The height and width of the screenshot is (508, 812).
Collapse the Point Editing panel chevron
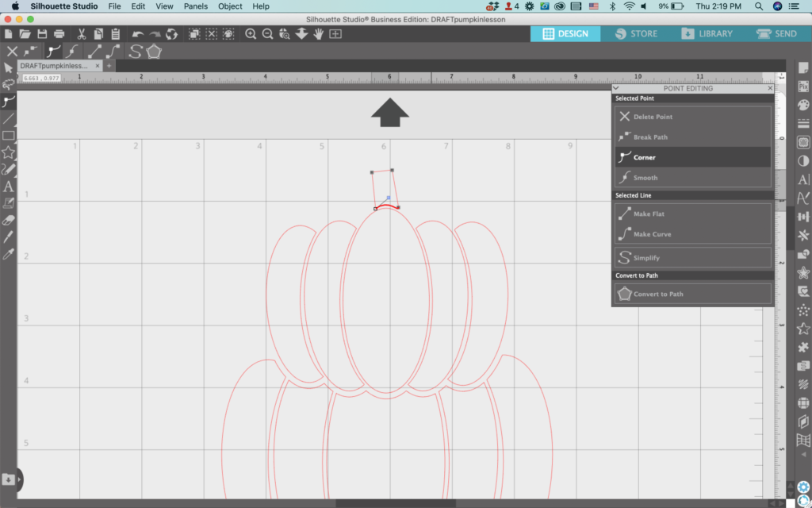pos(616,88)
